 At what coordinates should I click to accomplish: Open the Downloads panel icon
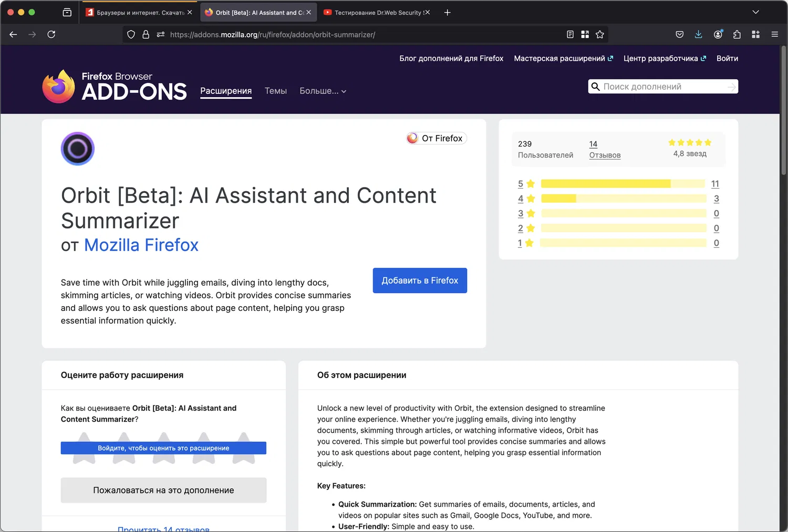point(698,35)
